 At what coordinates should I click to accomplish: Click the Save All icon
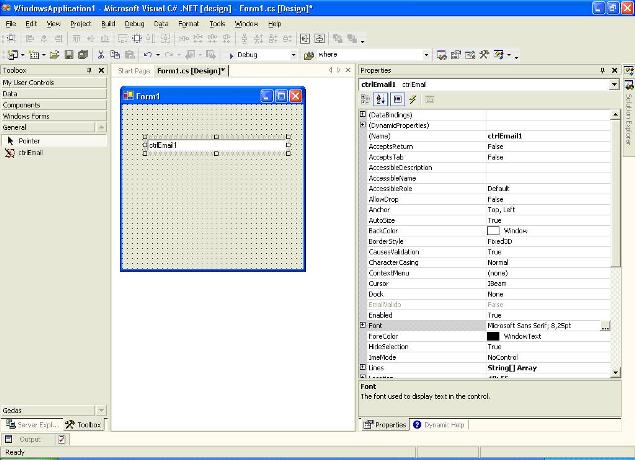point(83,55)
